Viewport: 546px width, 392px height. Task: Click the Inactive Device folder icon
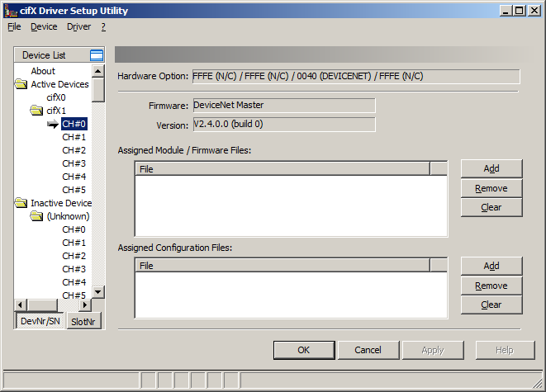click(x=21, y=203)
